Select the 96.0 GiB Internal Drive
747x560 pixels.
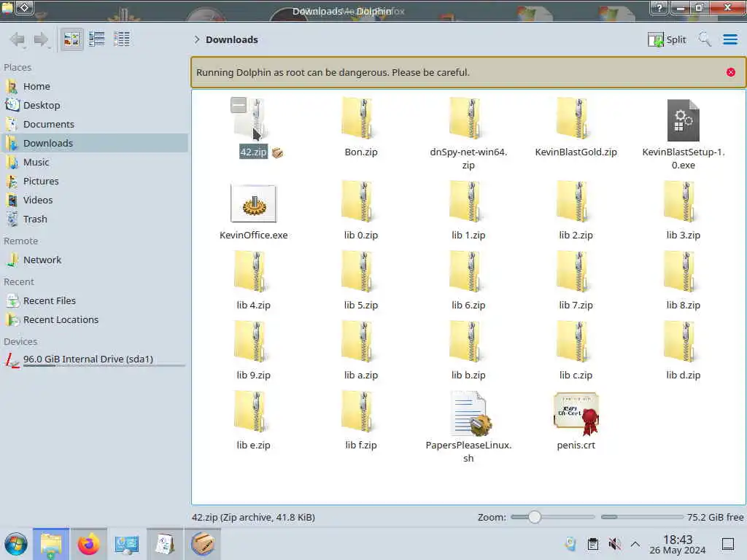[x=94, y=359]
